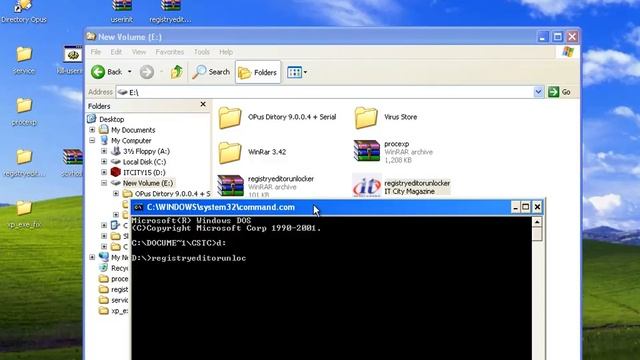
Task: Open the Edit menu
Action: tap(116, 52)
